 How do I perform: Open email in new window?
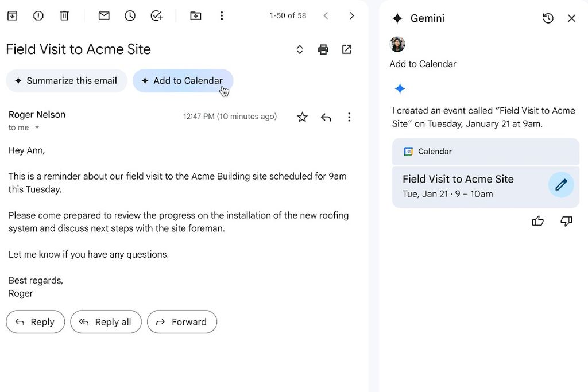point(346,49)
